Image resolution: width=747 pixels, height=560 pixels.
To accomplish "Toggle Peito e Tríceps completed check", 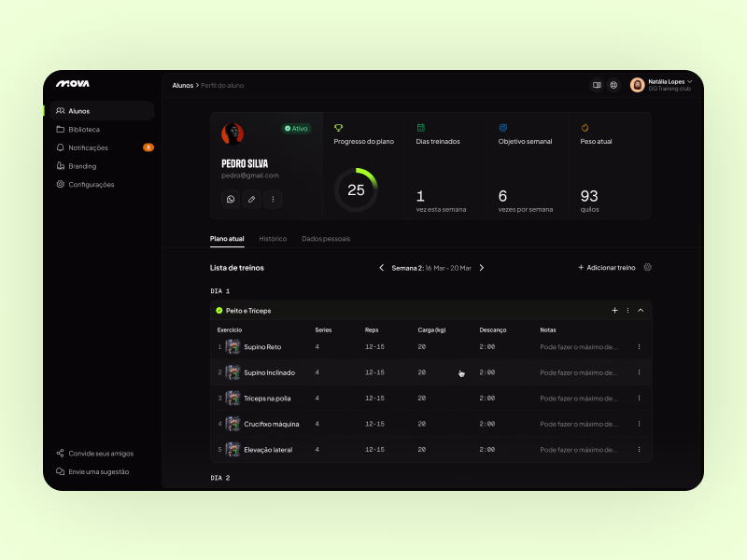I will point(219,311).
